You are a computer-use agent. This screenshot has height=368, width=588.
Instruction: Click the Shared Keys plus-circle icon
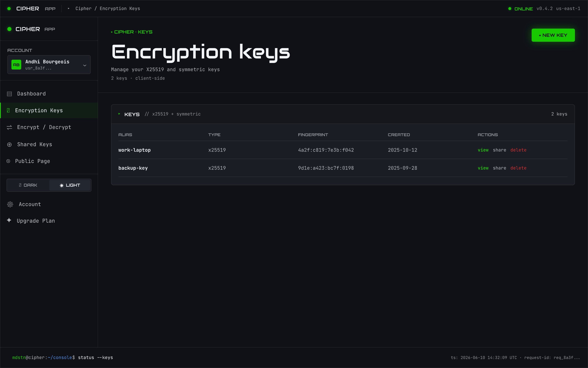click(x=9, y=145)
